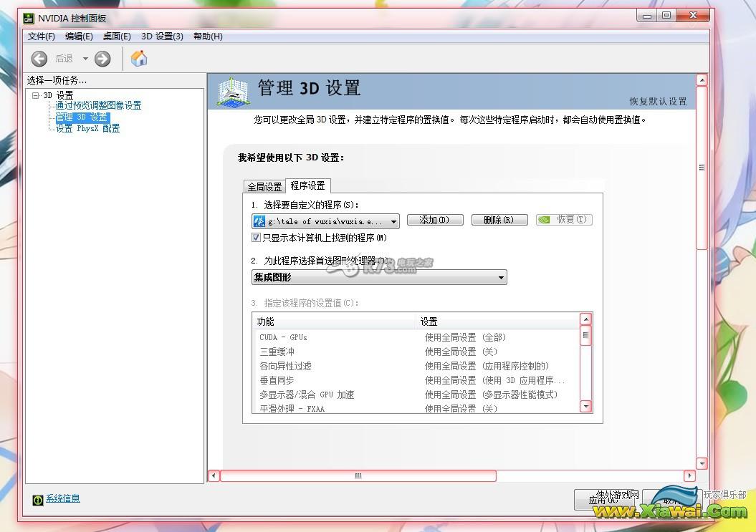The height and width of the screenshot is (532, 756).
Task: Open the 桌面(E) menu
Action: pos(117,36)
